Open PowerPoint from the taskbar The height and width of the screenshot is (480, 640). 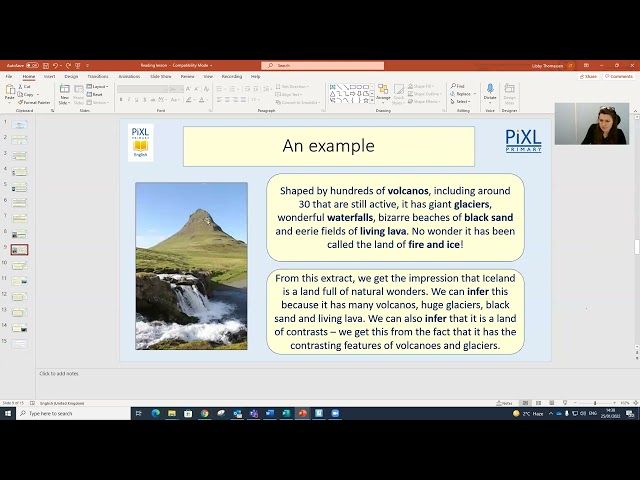[x=302, y=413]
